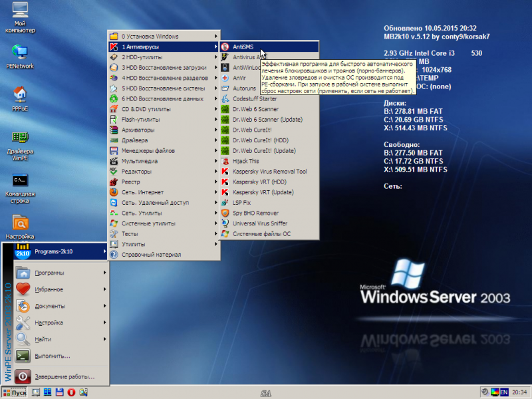Run Kaspersky VRT (Update)
Screen dimensions: 532x399
click(269, 192)
